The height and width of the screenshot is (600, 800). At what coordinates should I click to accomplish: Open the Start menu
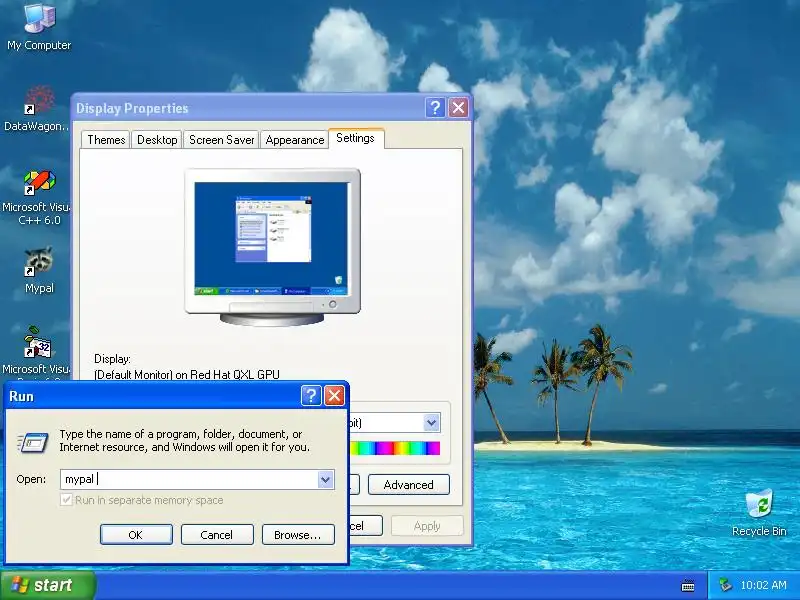point(47,585)
